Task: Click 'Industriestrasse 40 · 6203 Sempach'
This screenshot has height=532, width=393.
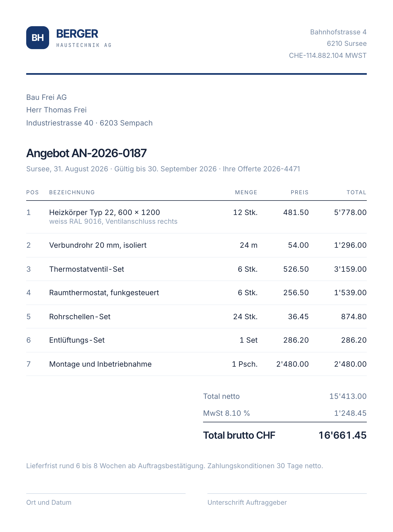Action: tap(89, 123)
